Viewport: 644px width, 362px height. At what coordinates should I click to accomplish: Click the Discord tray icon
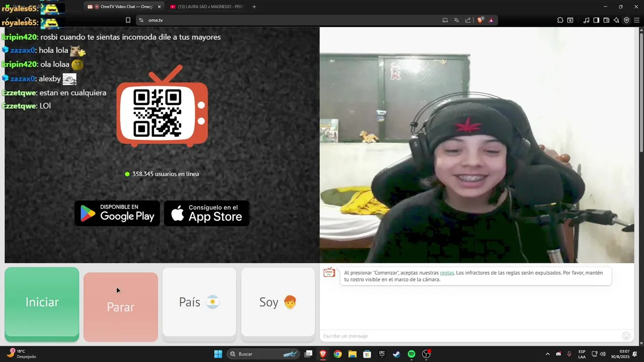click(558, 354)
